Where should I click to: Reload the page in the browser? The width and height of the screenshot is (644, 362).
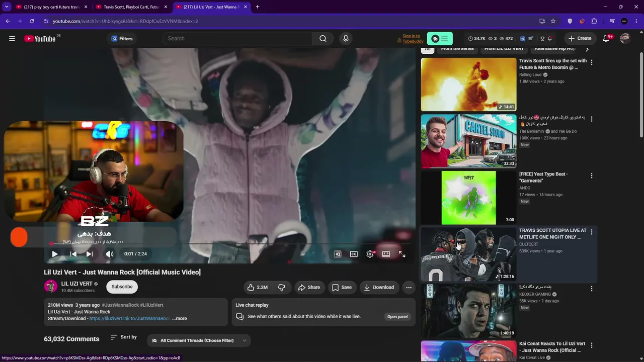pyautogui.click(x=32, y=21)
